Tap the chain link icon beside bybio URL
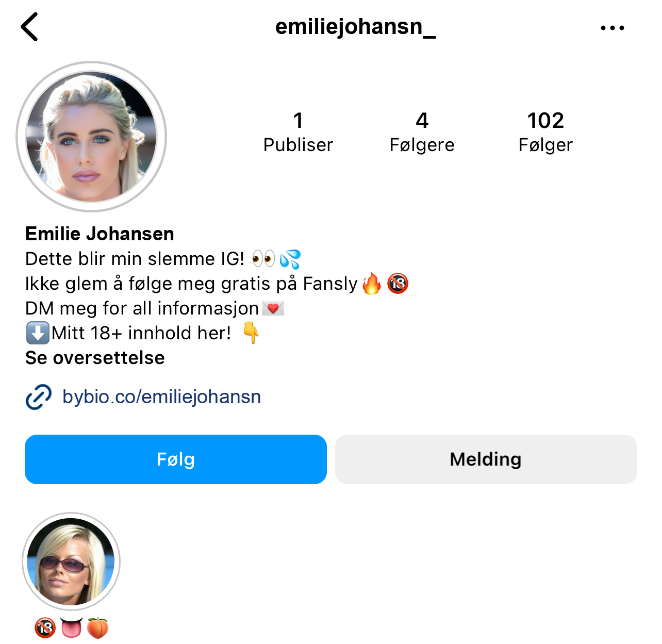662x644 pixels. click(x=39, y=397)
